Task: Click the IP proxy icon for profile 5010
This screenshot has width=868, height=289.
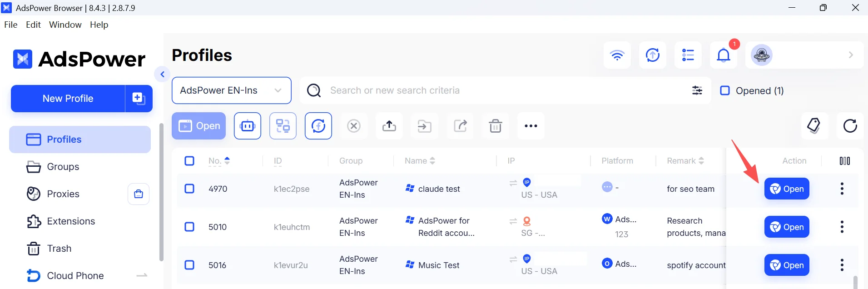Action: [x=527, y=221]
